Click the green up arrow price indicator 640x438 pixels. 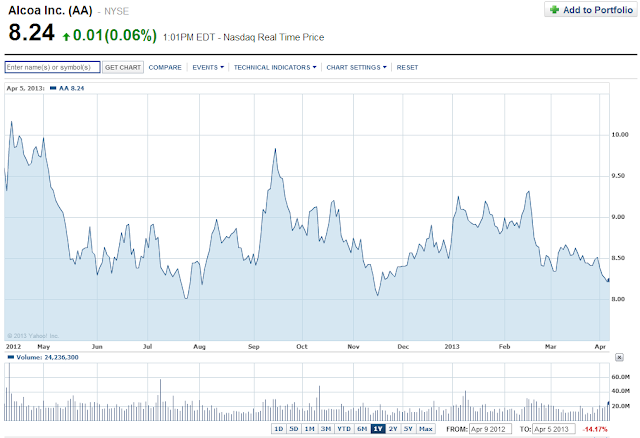tap(66, 37)
